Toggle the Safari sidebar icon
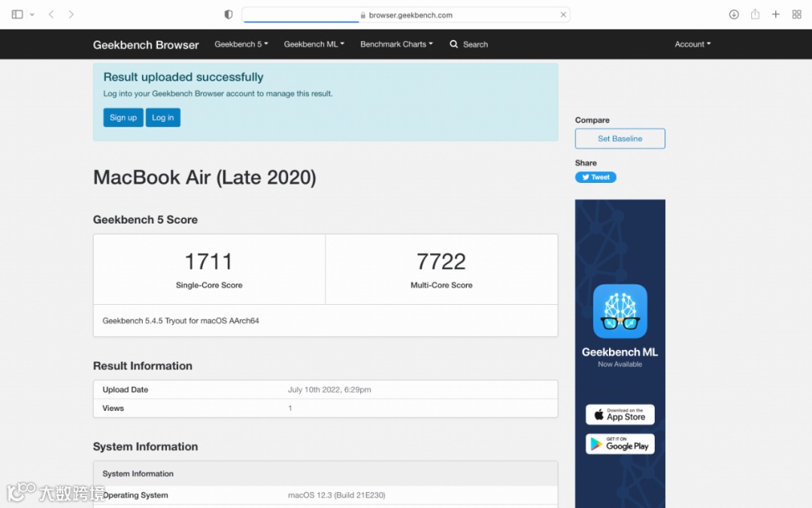 coord(17,14)
